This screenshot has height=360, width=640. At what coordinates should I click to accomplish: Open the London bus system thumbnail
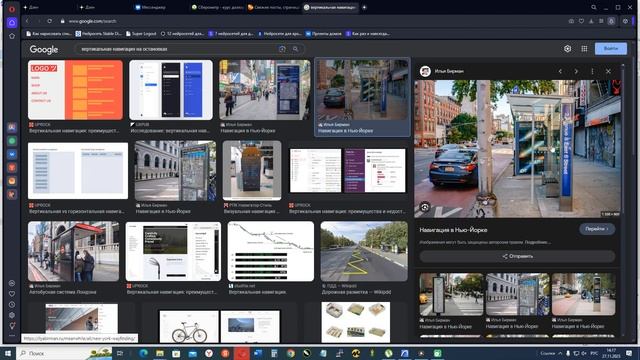73,251
